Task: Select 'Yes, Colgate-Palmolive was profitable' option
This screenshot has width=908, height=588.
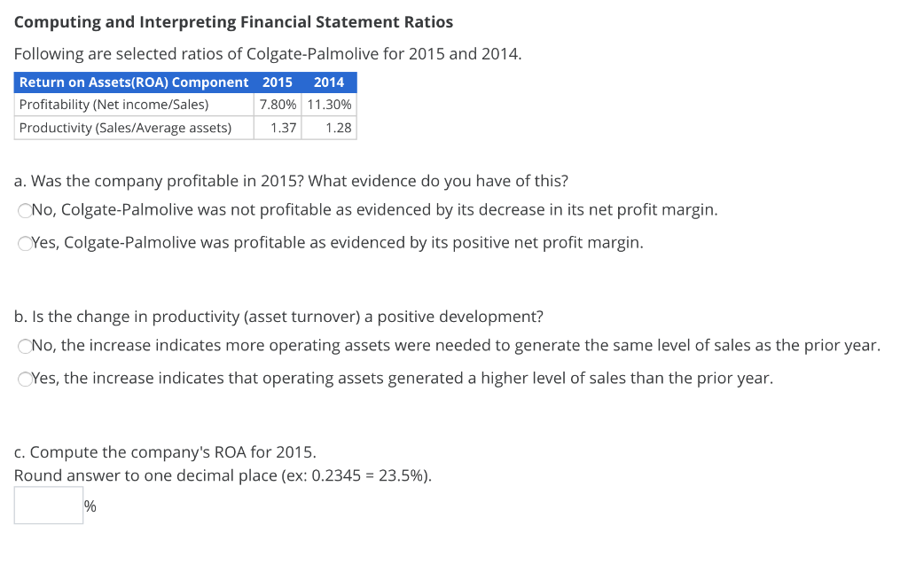Action: (25, 242)
